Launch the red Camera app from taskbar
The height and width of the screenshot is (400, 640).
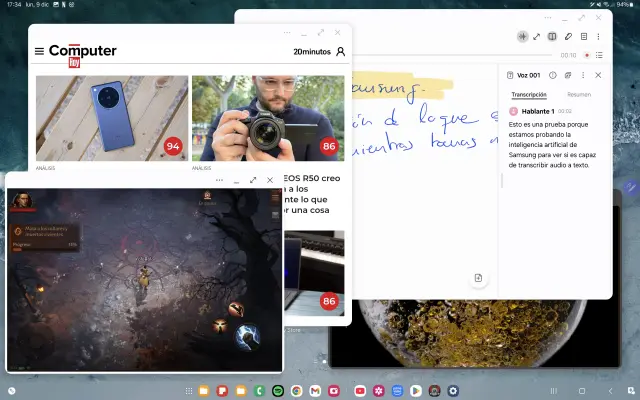point(334,391)
